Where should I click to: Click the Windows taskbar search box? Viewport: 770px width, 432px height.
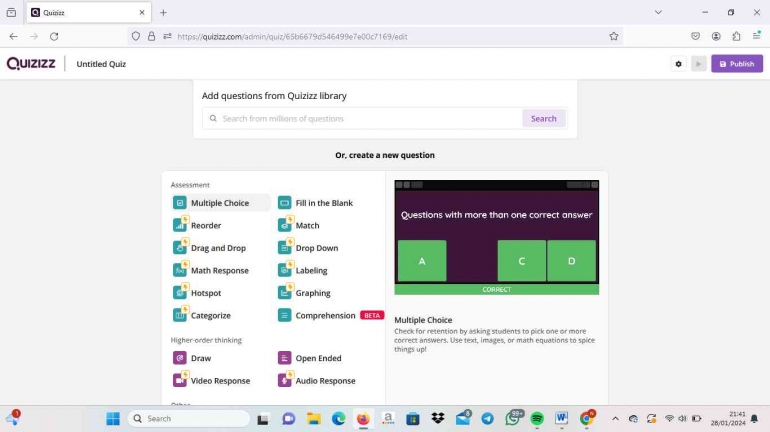click(x=189, y=419)
